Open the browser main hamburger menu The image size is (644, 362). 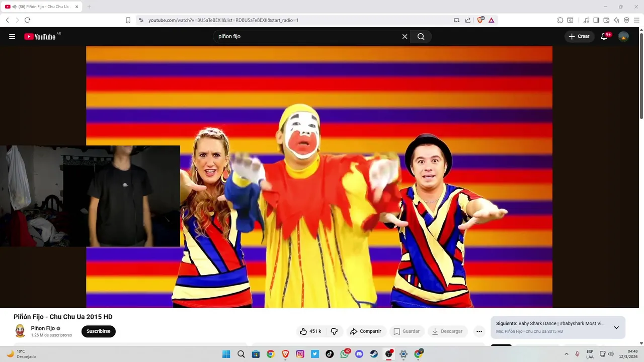coord(636,20)
